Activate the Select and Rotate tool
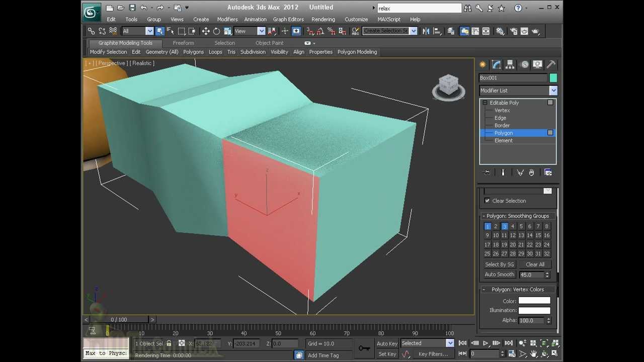Screen dimensions: 644x362 (216, 31)
